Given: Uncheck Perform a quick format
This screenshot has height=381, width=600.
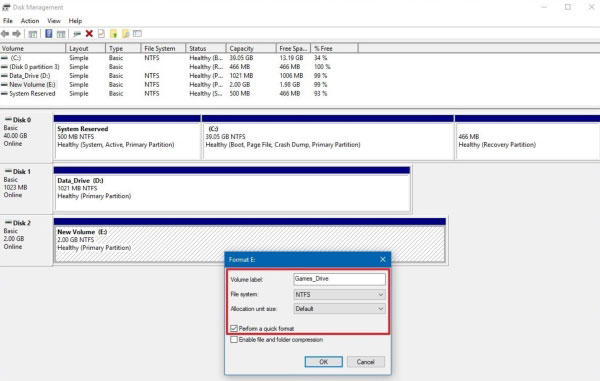Looking at the screenshot, I should point(234,329).
